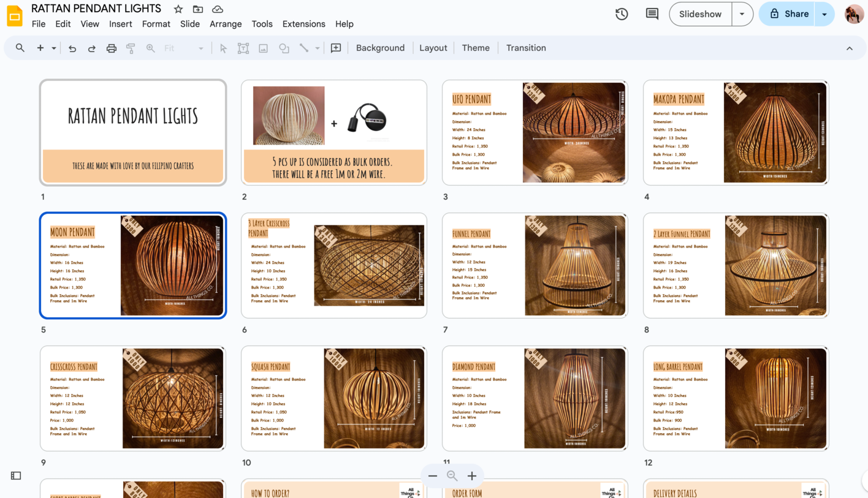This screenshot has width=868, height=498.
Task: Open the new slide layout dropdown
Action: [54, 48]
